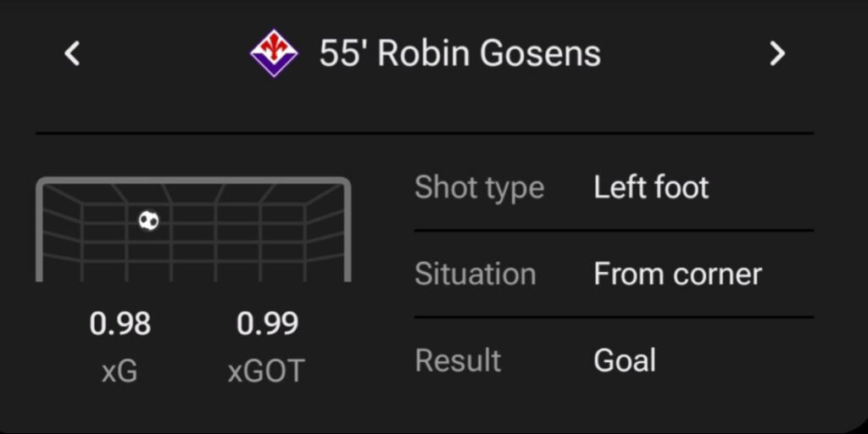This screenshot has width=868, height=434.
Task: Select the From corner value
Action: [x=677, y=274]
